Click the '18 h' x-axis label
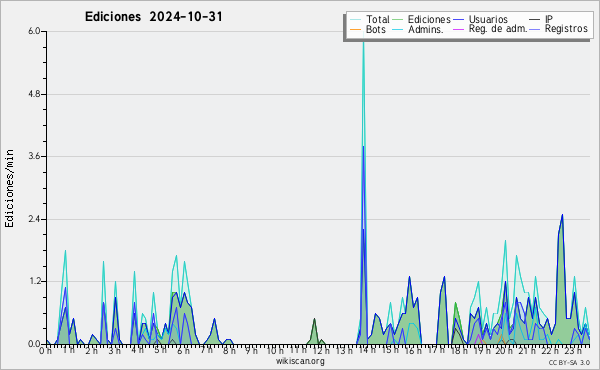The height and width of the screenshot is (370, 600). pyautogui.click(x=459, y=350)
